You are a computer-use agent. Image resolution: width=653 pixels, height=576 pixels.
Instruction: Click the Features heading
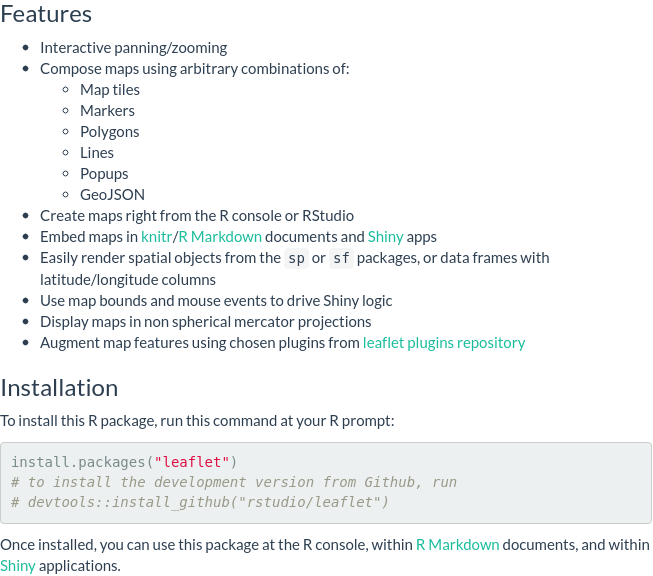(x=46, y=14)
